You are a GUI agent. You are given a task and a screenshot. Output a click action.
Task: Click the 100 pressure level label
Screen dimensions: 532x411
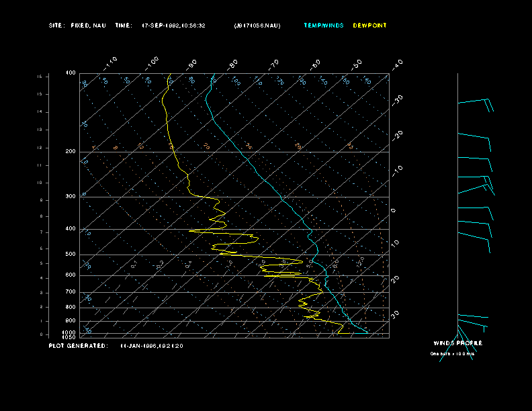coord(71,73)
